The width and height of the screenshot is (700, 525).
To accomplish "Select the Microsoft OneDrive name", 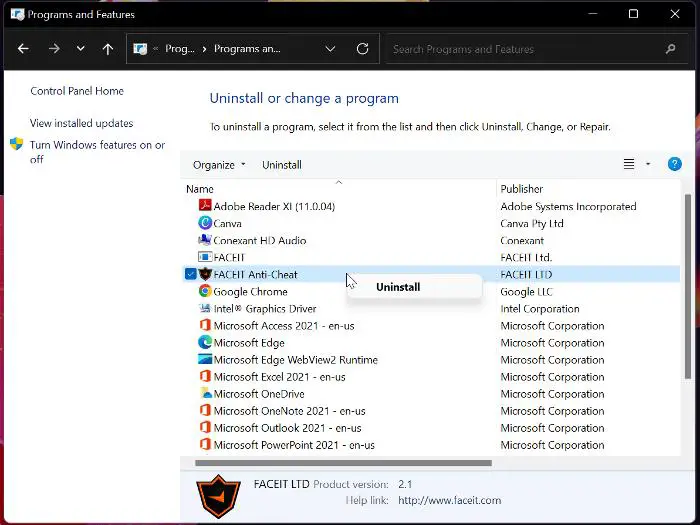I will 259,394.
